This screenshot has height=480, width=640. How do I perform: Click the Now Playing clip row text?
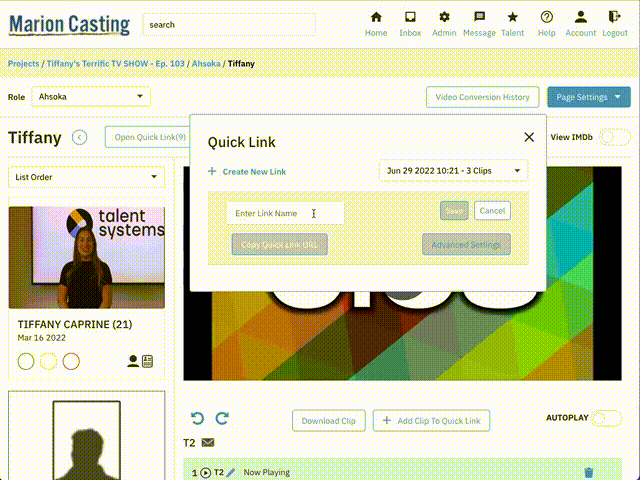pyautogui.click(x=267, y=473)
